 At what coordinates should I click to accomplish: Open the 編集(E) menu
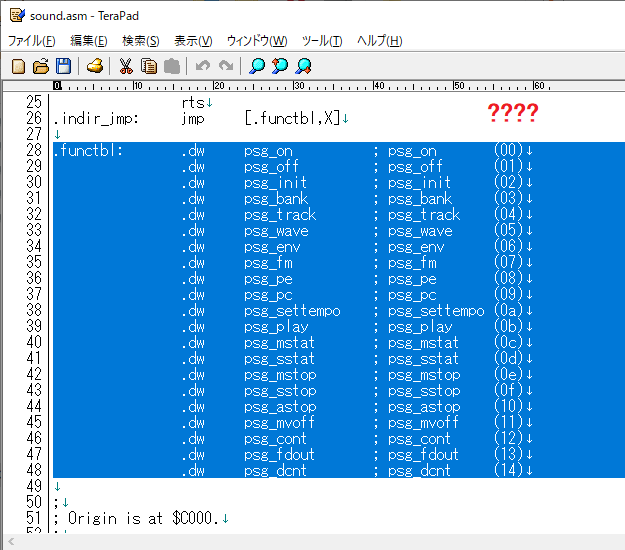click(88, 41)
